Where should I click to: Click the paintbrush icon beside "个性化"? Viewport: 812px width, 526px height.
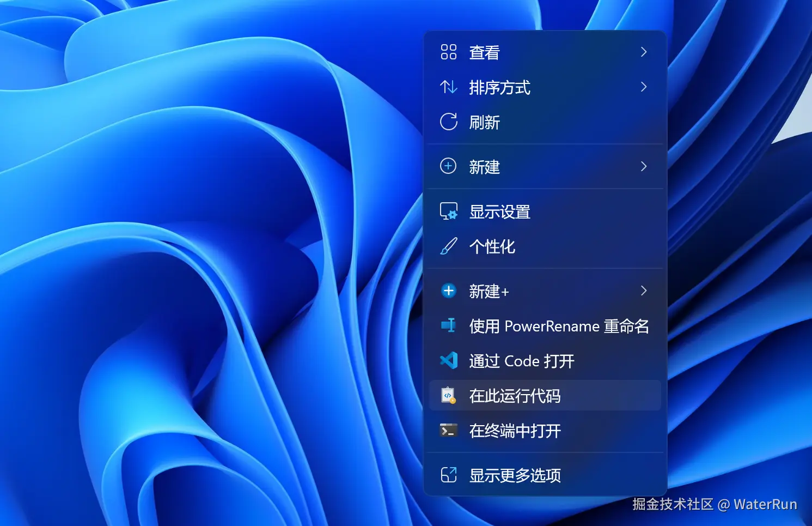tap(448, 246)
